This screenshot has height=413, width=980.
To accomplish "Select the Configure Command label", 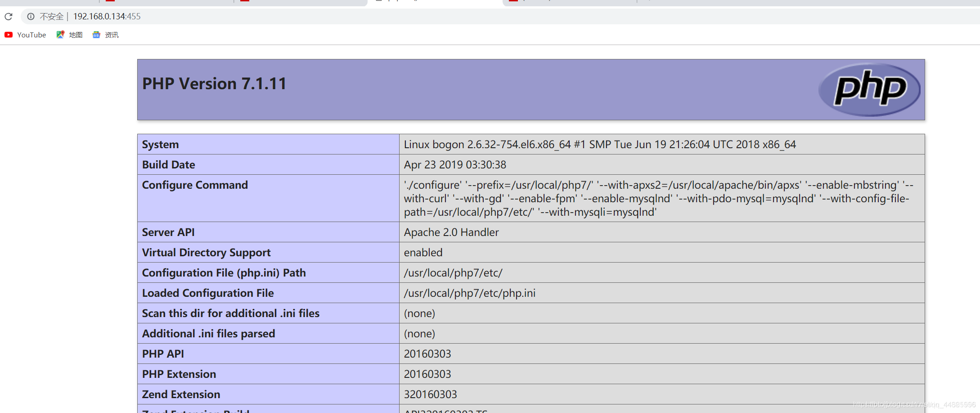I will (x=195, y=185).
